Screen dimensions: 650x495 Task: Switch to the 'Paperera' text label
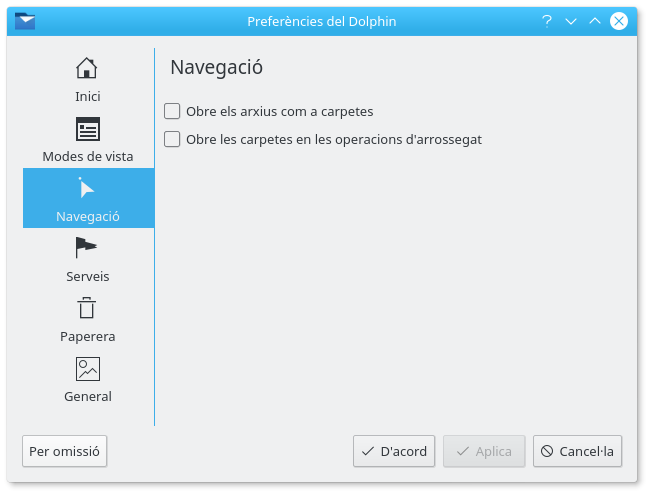[x=87, y=336]
